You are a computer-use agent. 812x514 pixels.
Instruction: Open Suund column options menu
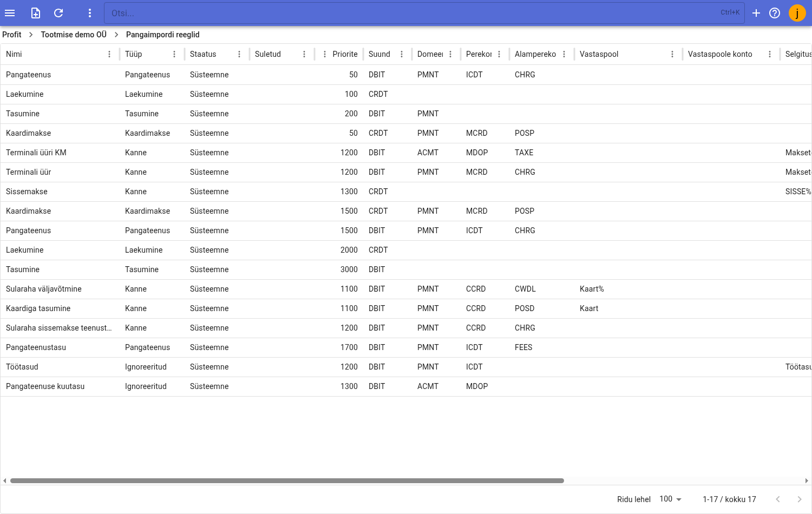[x=402, y=54]
